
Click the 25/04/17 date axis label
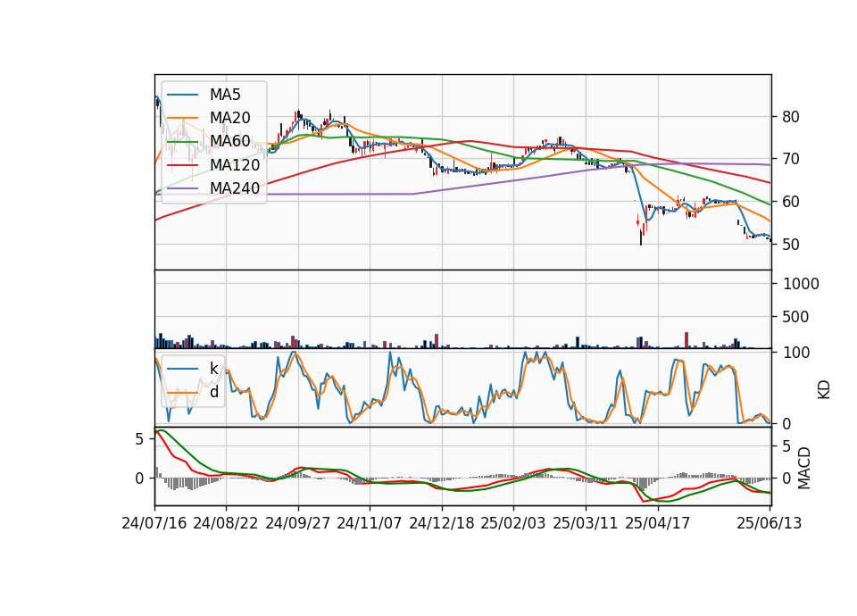tap(658, 523)
